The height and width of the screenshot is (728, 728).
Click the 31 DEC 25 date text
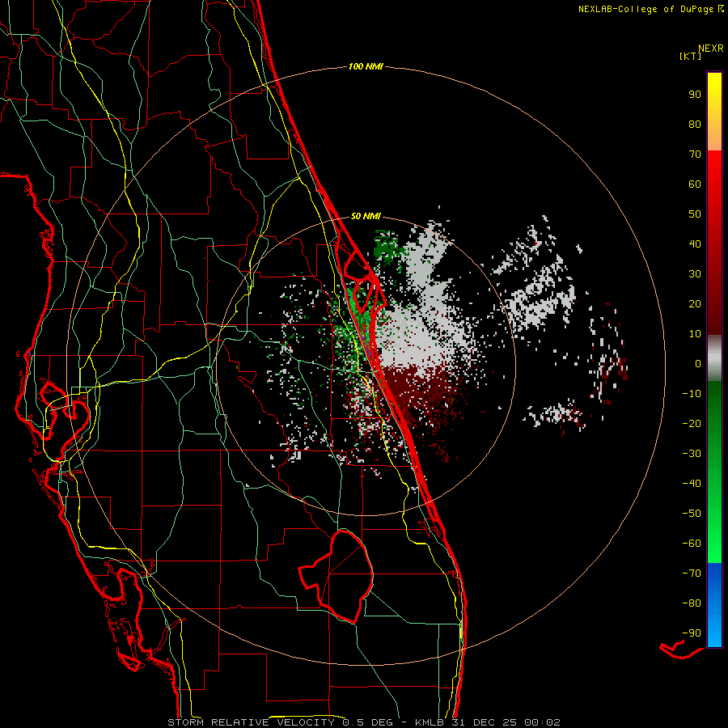pos(484,722)
